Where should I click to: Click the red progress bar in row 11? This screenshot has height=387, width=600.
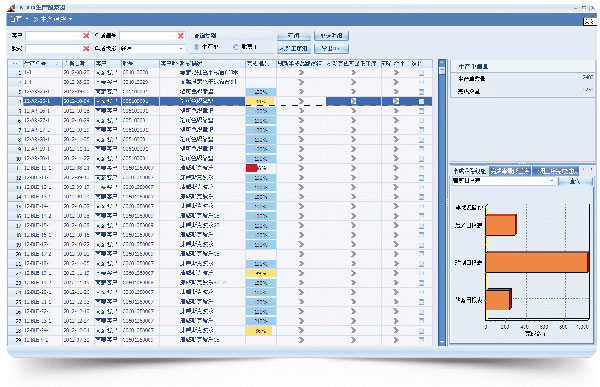pos(251,168)
